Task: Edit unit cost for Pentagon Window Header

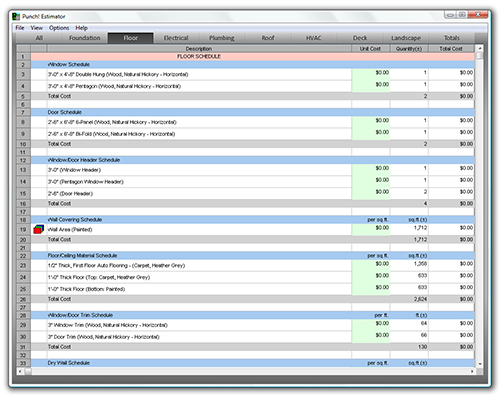Action: pyautogui.click(x=371, y=182)
